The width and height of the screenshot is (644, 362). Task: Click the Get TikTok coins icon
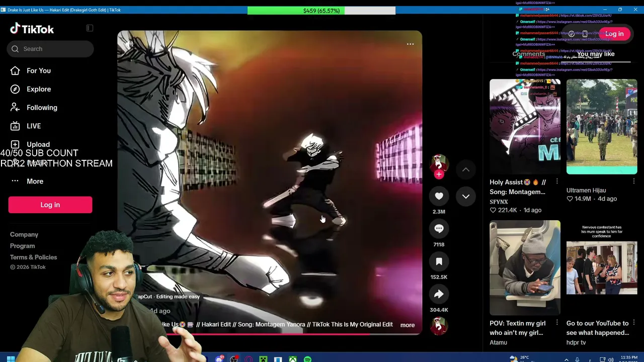(x=571, y=34)
